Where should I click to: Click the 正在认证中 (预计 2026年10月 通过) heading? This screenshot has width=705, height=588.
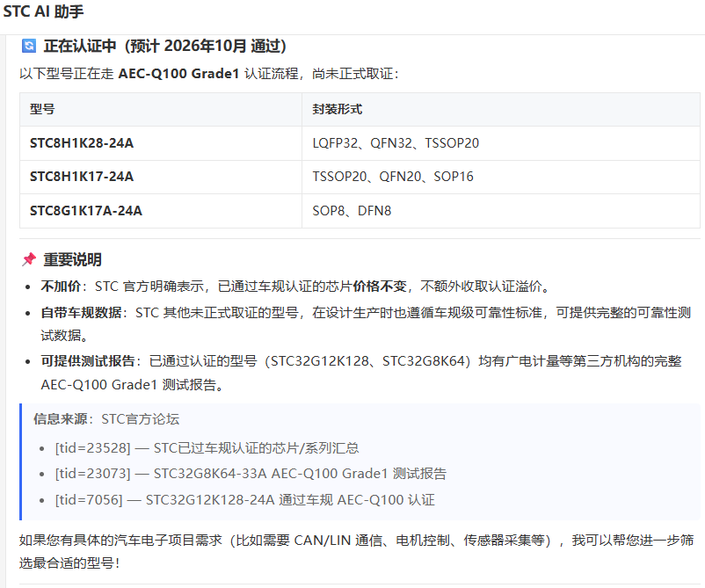tap(164, 46)
